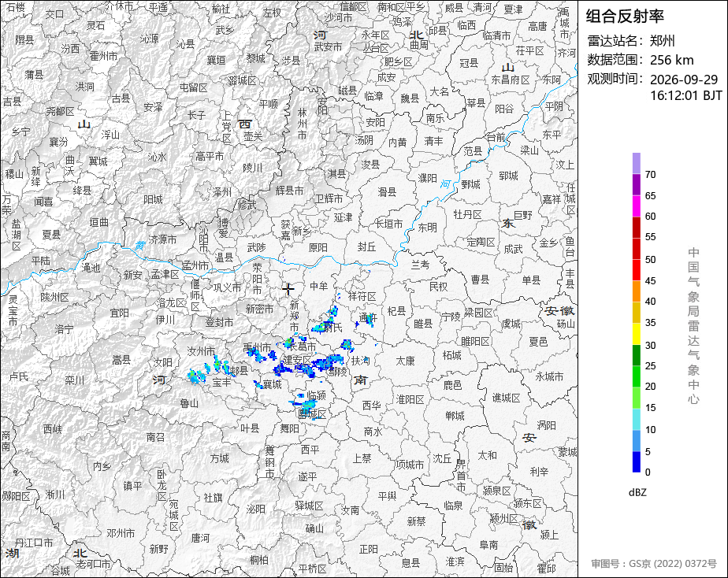728x578 pixels.
Task: Click the black cross radar station marker near 中牟
Action: [288, 289]
